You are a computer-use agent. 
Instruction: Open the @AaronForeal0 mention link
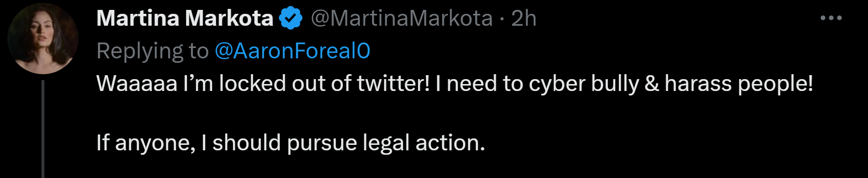292,51
